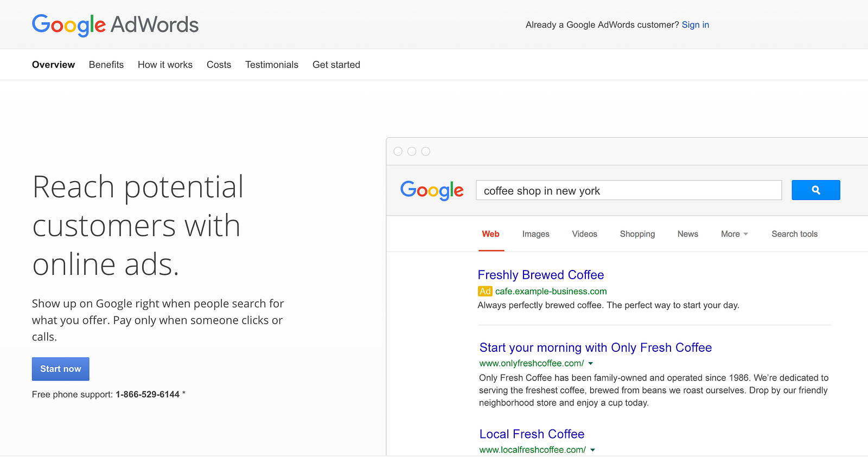868x457 pixels.
Task: Open the Testimonials section
Action: tap(272, 65)
